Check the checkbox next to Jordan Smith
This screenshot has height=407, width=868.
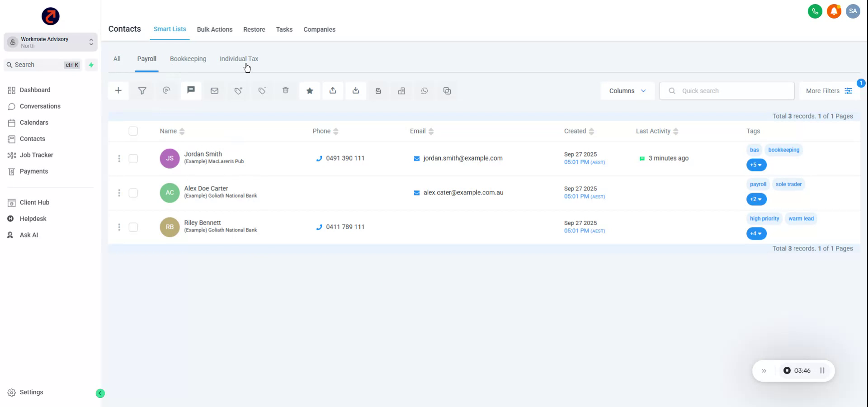133,159
